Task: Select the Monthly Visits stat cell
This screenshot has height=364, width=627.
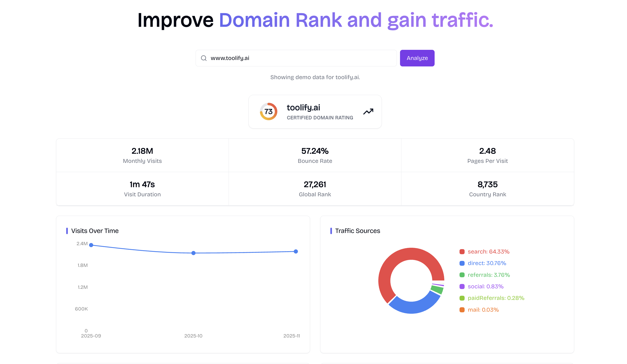Action: [x=142, y=155]
